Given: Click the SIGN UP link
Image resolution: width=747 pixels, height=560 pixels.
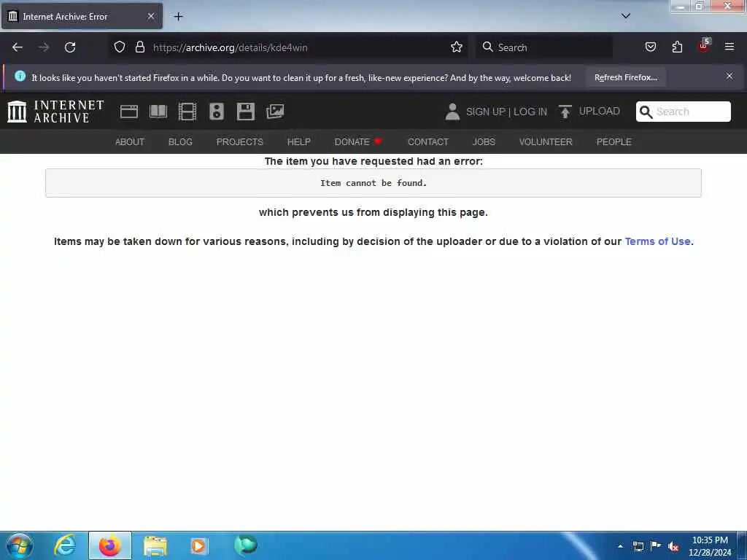Looking at the screenshot, I should (x=485, y=112).
